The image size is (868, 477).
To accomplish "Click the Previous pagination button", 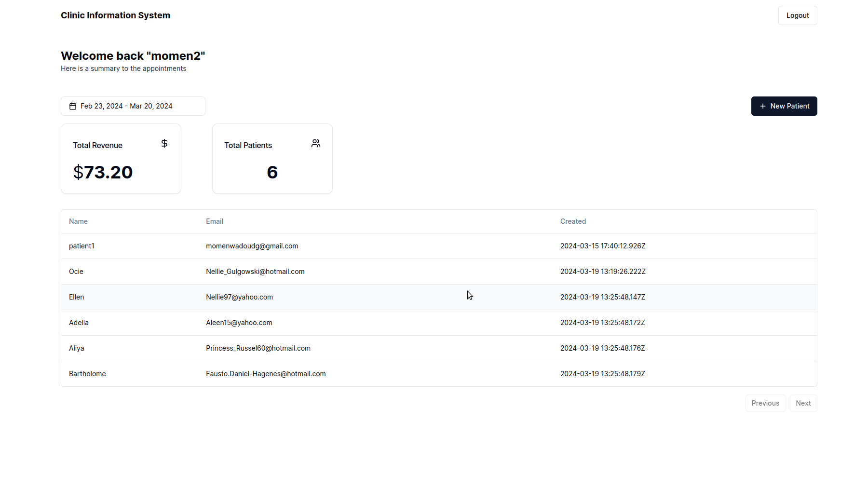I will (765, 403).
